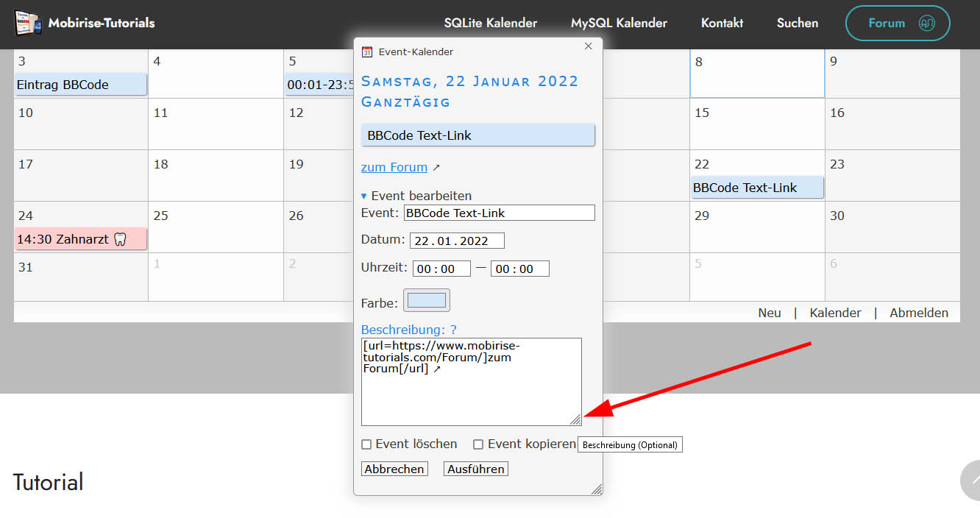Viewport: 980px width, 518px height.
Task: Click the Mobirise-Tutorials logo icon
Action: click(29, 23)
